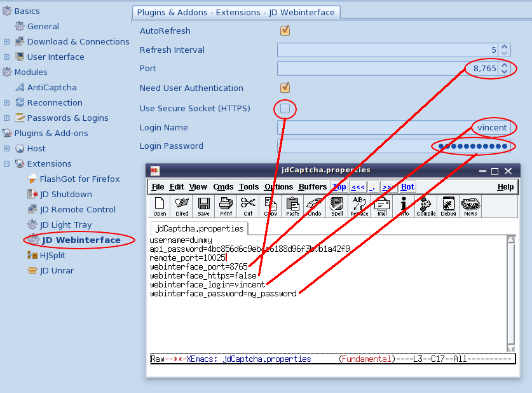Enable Use Secure Socket (HTTPS) checkbox
The height and width of the screenshot is (393, 532).
point(285,109)
